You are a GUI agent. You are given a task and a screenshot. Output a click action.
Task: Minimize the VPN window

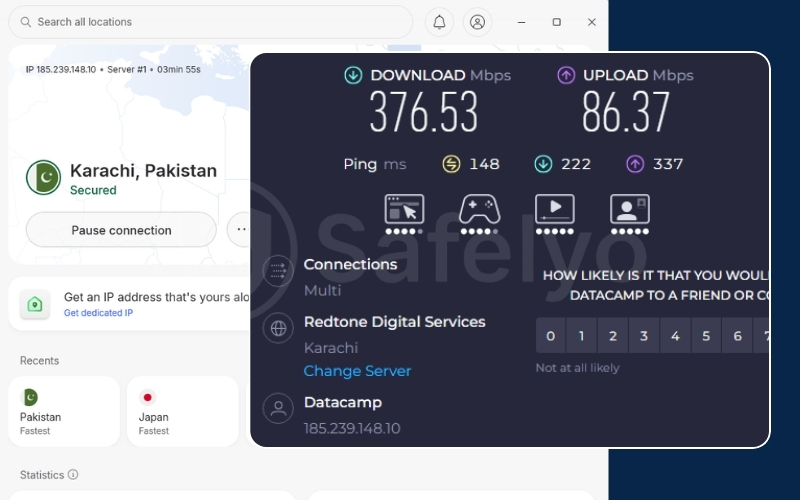pyautogui.click(x=521, y=22)
